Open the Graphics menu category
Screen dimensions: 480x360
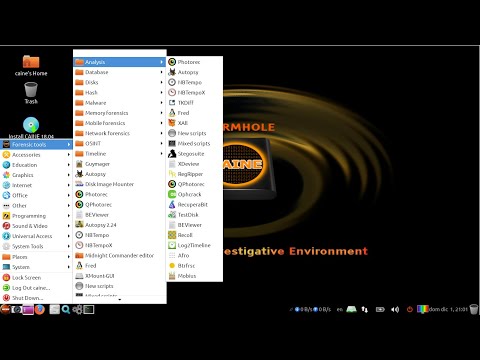coord(36,175)
